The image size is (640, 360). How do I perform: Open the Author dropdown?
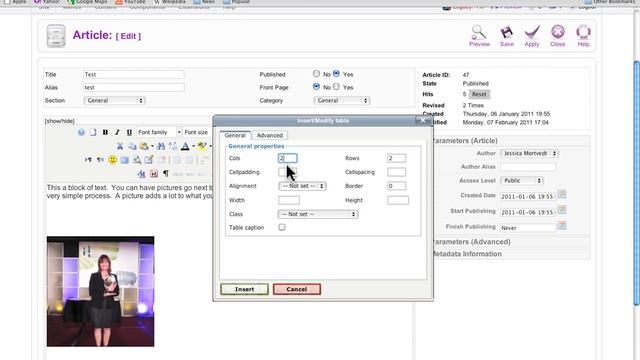click(529, 153)
